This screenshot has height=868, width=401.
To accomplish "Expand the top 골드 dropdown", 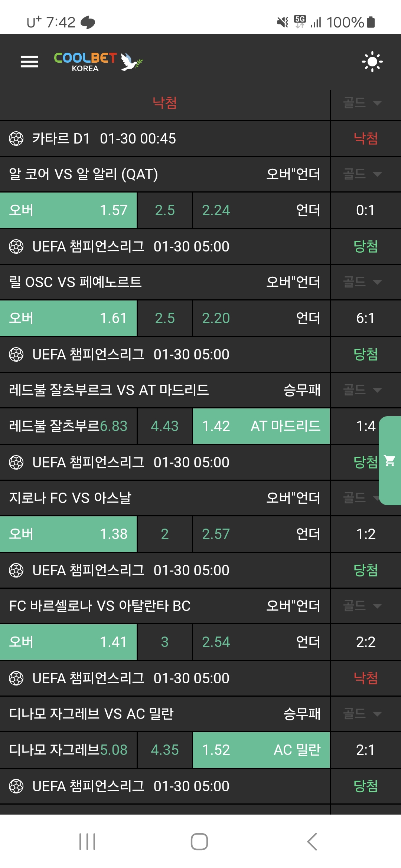I will 362,103.
